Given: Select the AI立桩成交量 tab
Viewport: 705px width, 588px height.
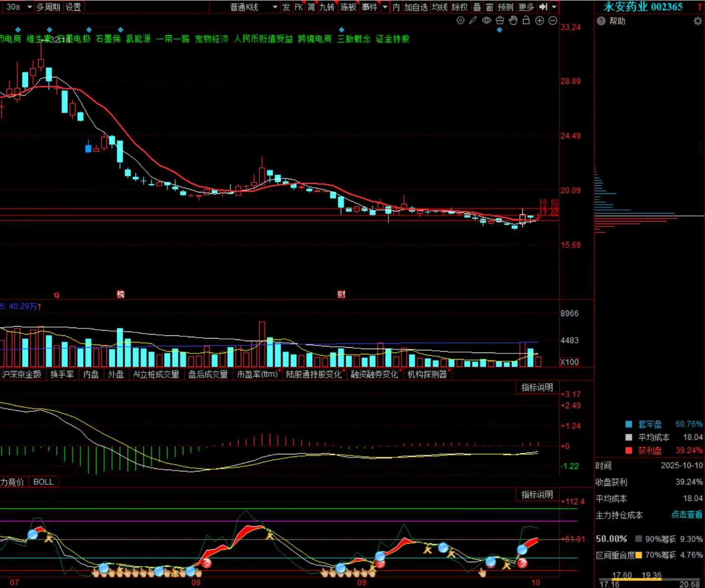Looking at the screenshot, I should click(156, 374).
